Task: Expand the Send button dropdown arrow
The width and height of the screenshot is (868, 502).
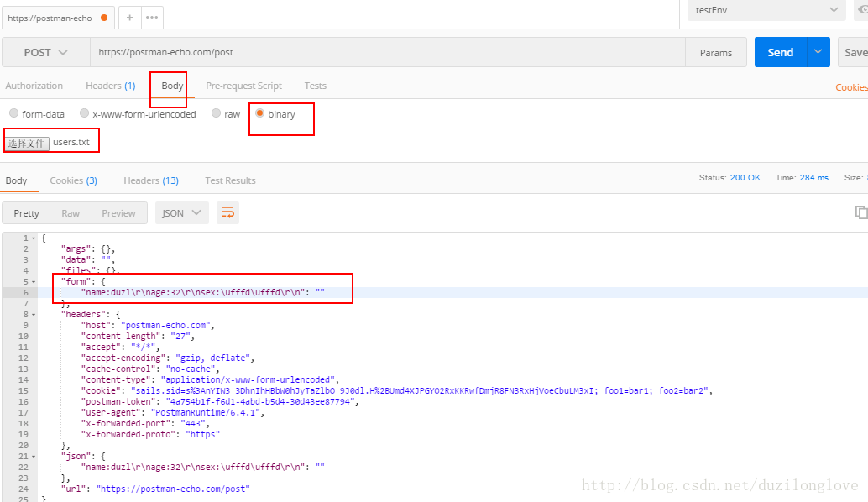Action: pos(818,52)
